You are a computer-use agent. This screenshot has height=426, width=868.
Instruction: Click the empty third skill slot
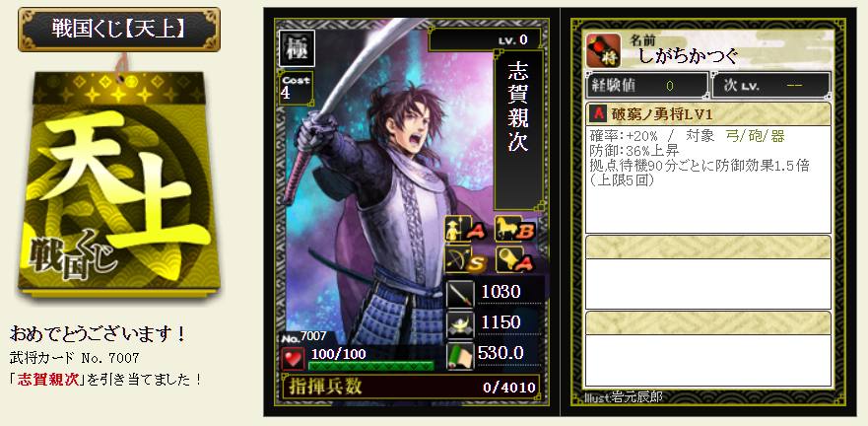[x=708, y=349]
